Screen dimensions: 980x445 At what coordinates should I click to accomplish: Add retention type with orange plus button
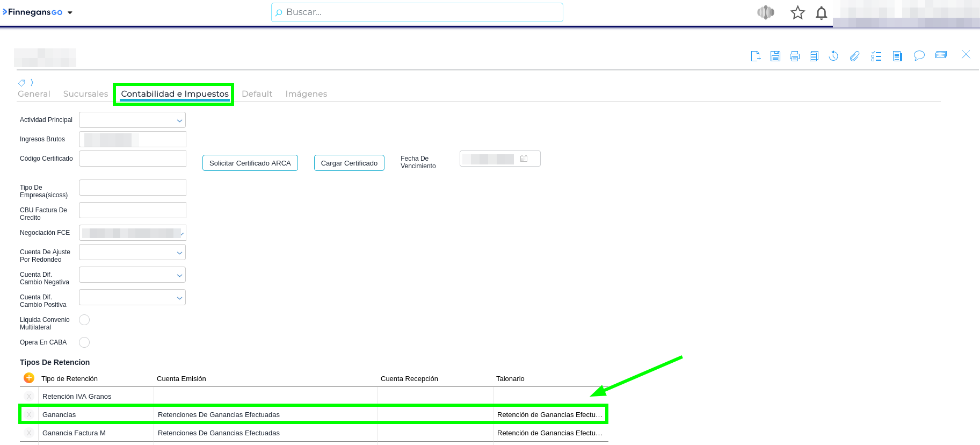(x=29, y=378)
